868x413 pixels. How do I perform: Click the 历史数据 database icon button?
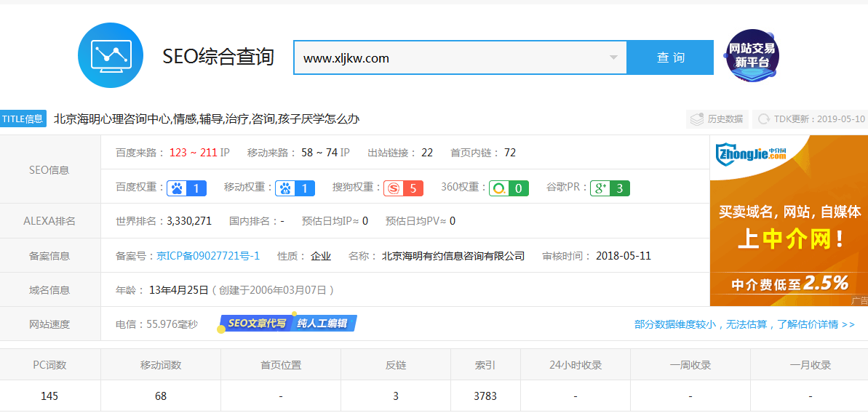(717, 119)
